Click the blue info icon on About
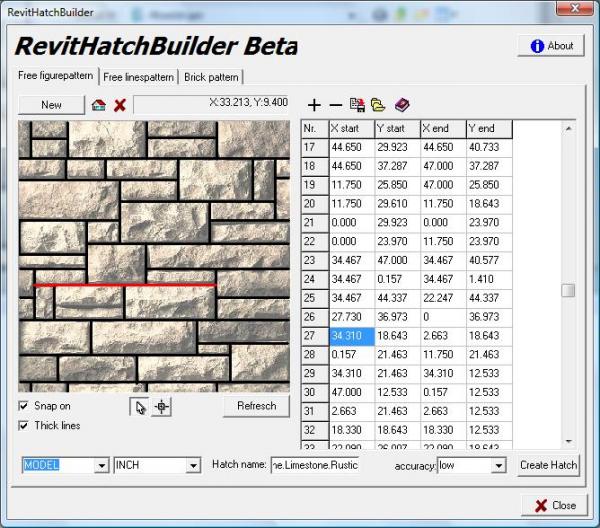 [x=537, y=46]
